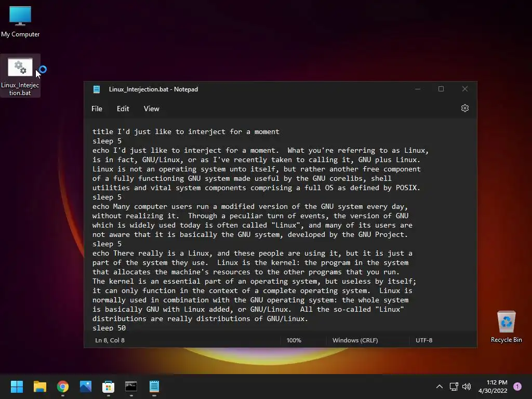Click the 'echo There really is a Linux' line
The width and height of the screenshot is (532, 399).
252,253
